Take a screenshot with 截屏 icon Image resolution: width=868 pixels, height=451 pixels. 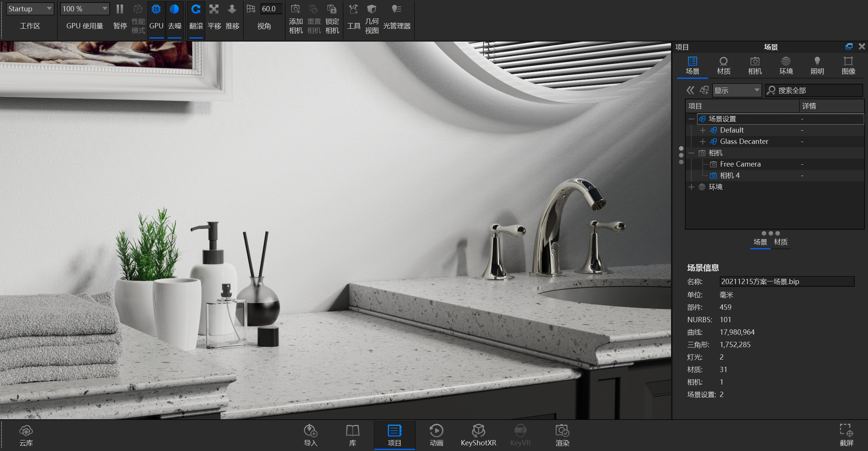(846, 435)
